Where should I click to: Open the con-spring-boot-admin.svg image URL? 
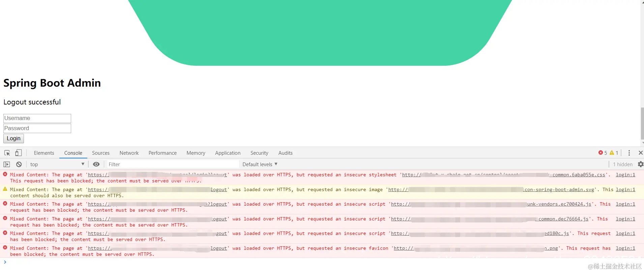point(491,189)
